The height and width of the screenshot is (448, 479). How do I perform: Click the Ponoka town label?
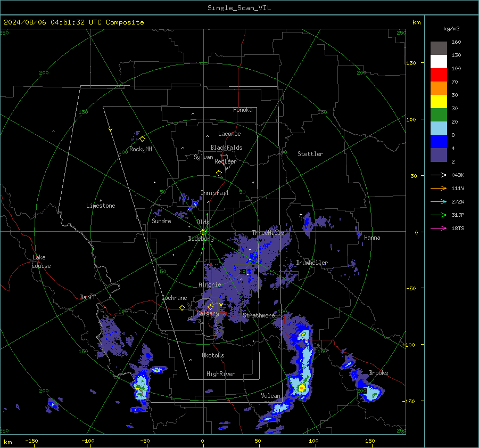pos(243,110)
